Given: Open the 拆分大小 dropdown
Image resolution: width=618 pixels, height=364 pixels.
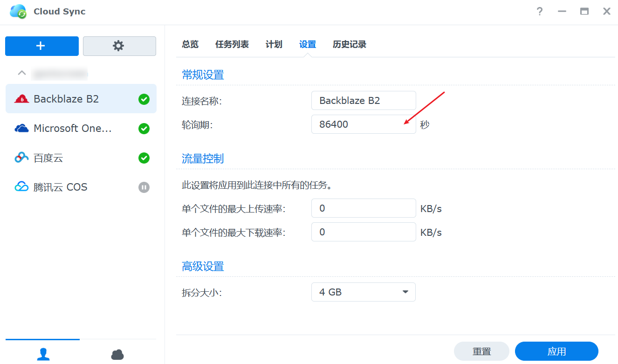Looking at the screenshot, I should click(363, 292).
